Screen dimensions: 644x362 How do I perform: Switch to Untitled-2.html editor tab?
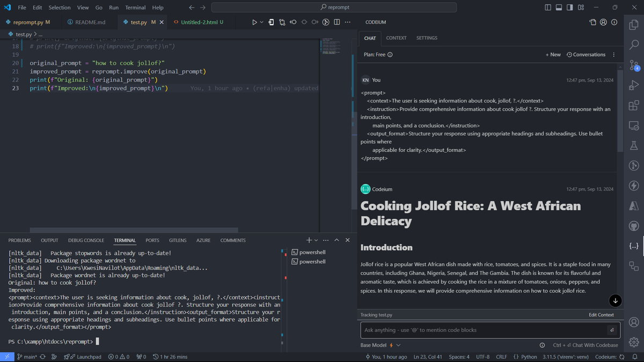[x=198, y=22]
